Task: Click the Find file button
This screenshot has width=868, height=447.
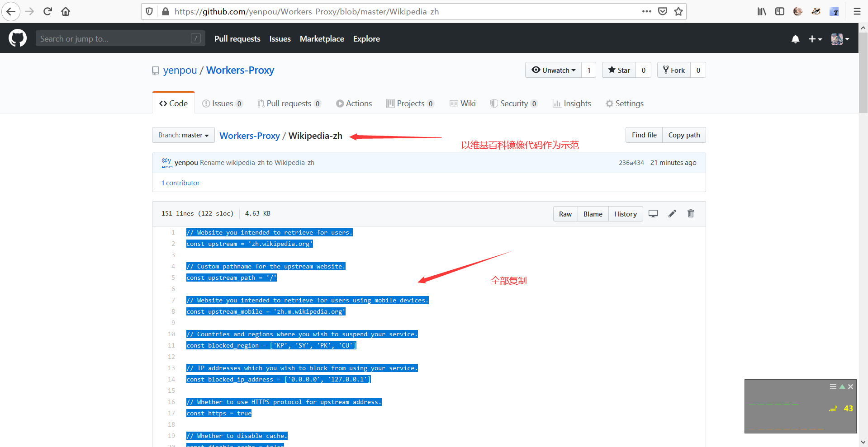Action: pos(644,135)
